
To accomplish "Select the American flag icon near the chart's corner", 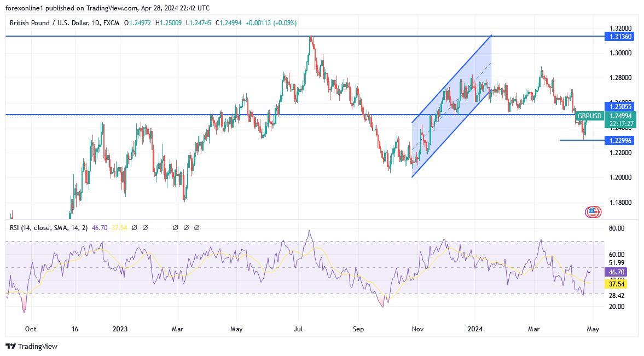I will (594, 211).
